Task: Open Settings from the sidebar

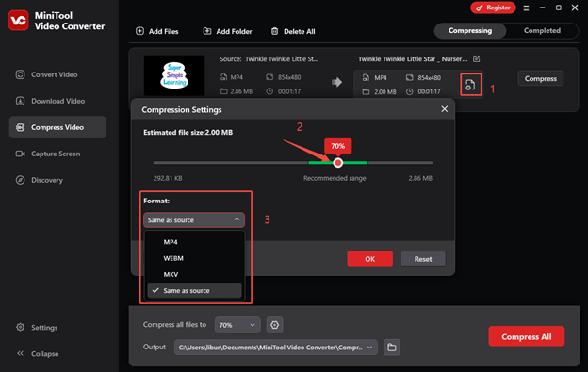Action: [37, 328]
